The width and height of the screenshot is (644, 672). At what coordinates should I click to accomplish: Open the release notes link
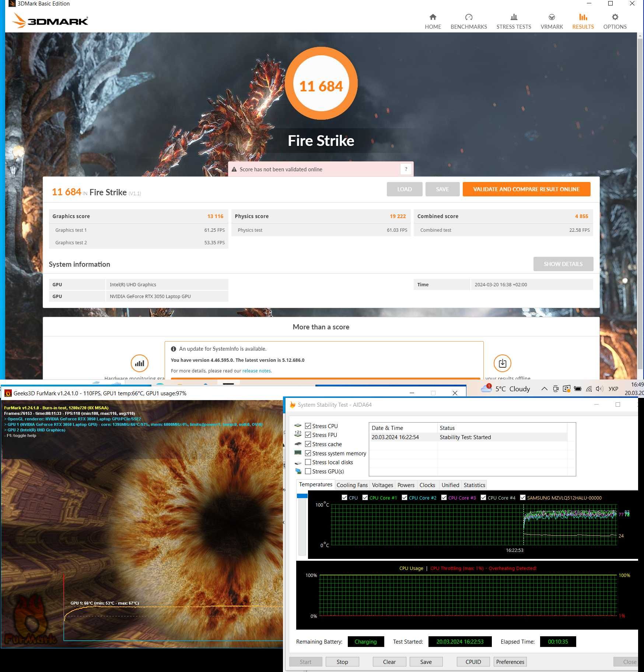[x=256, y=371]
